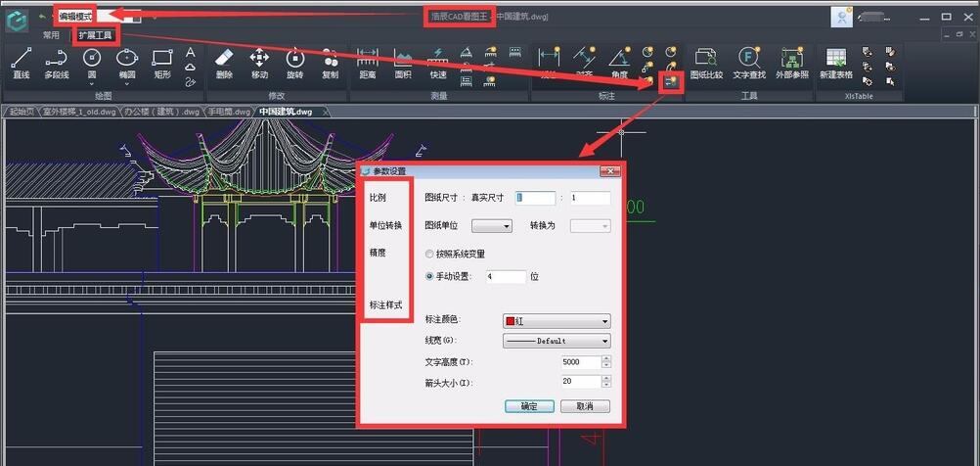Click the 比例 section label
The width and height of the screenshot is (980, 466).
coord(378,198)
